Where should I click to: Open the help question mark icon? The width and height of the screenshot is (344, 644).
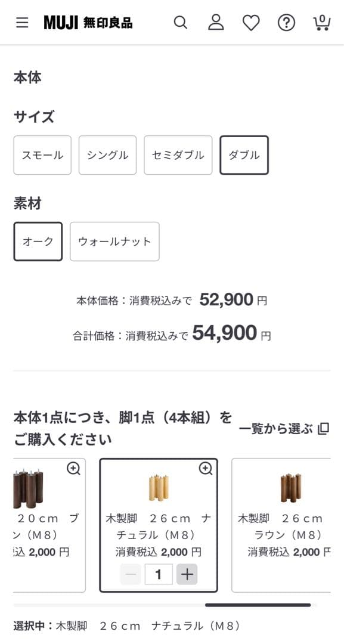pyautogui.click(x=286, y=22)
